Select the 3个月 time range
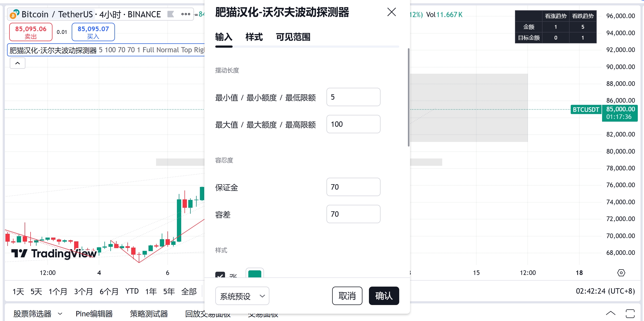 point(83,291)
